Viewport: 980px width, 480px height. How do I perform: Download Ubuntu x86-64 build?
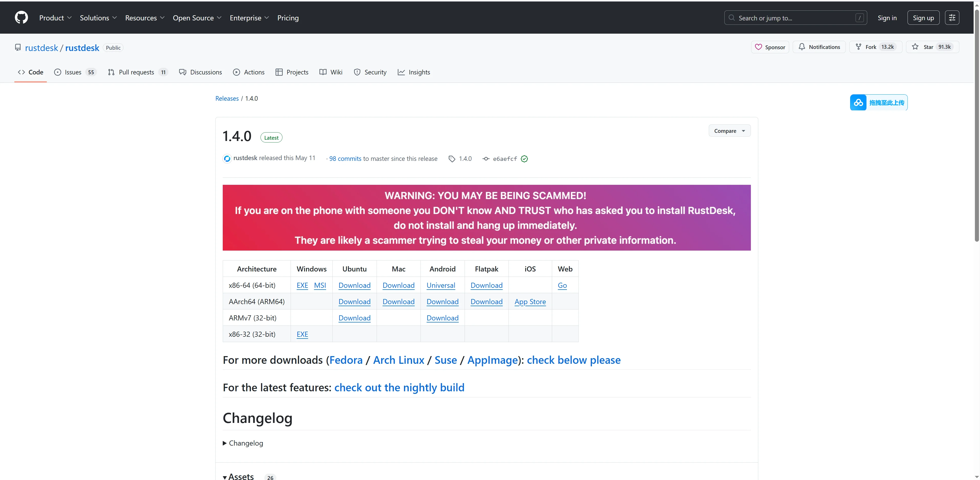tap(354, 286)
